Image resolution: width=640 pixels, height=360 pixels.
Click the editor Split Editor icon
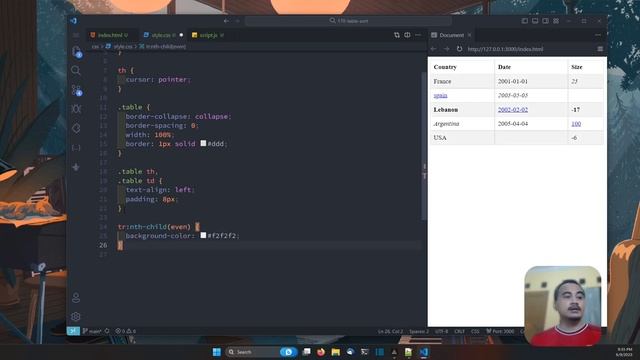pos(407,35)
